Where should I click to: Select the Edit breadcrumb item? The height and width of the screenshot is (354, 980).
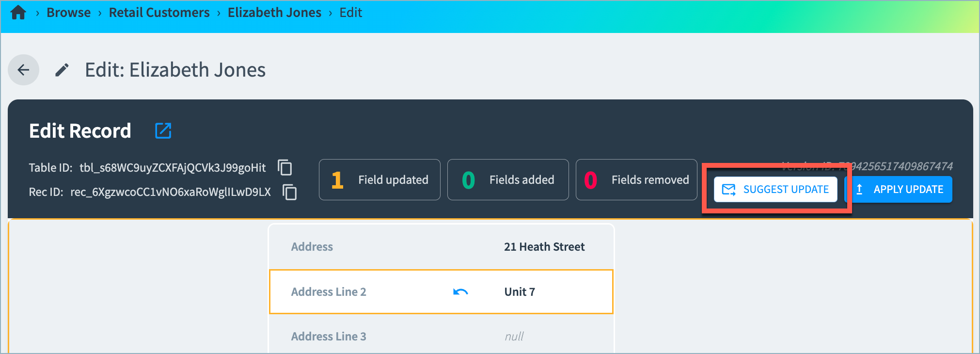(x=350, y=13)
